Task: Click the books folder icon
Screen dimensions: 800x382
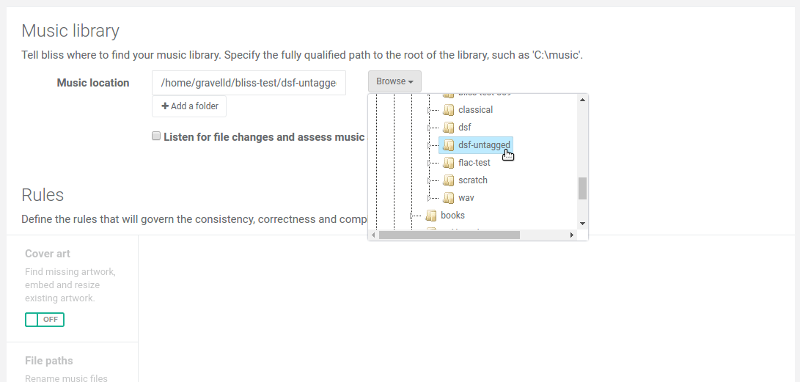Action: [x=431, y=215]
